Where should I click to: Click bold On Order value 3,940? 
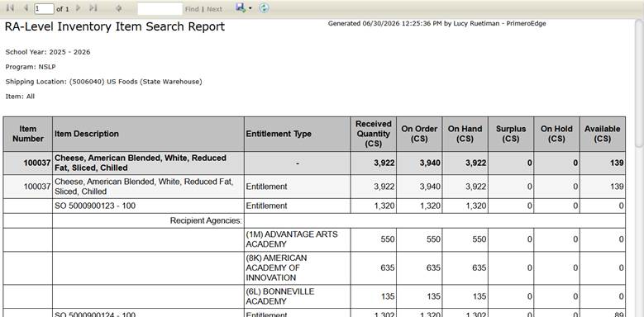430,163
